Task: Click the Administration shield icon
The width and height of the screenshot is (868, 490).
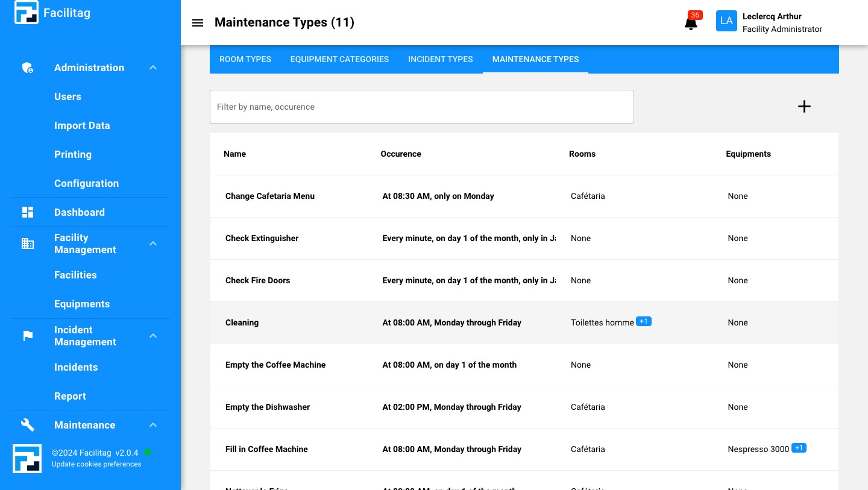Action: [x=28, y=68]
